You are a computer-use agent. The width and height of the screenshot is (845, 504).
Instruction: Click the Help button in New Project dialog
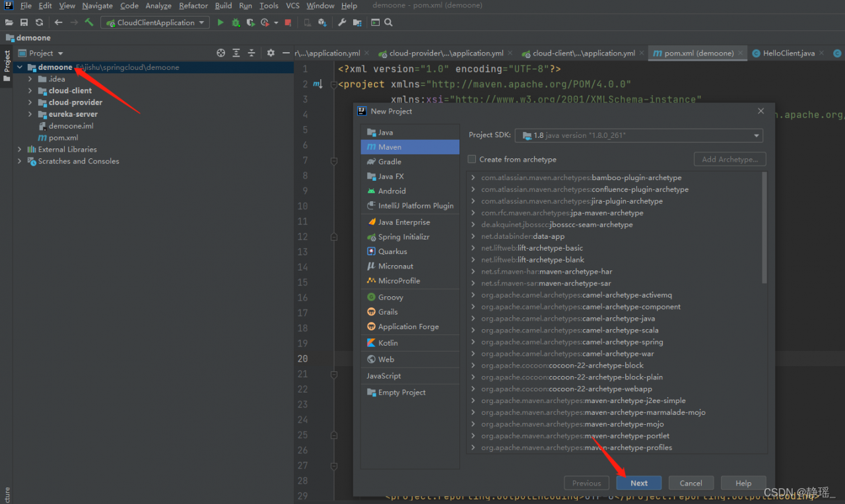[743, 483]
